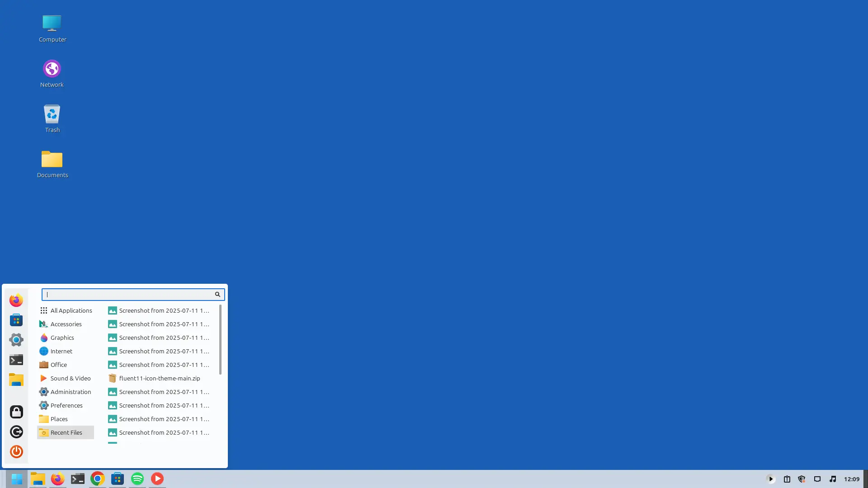
Task: Open Terminal from the taskbar panel
Action: 78,479
